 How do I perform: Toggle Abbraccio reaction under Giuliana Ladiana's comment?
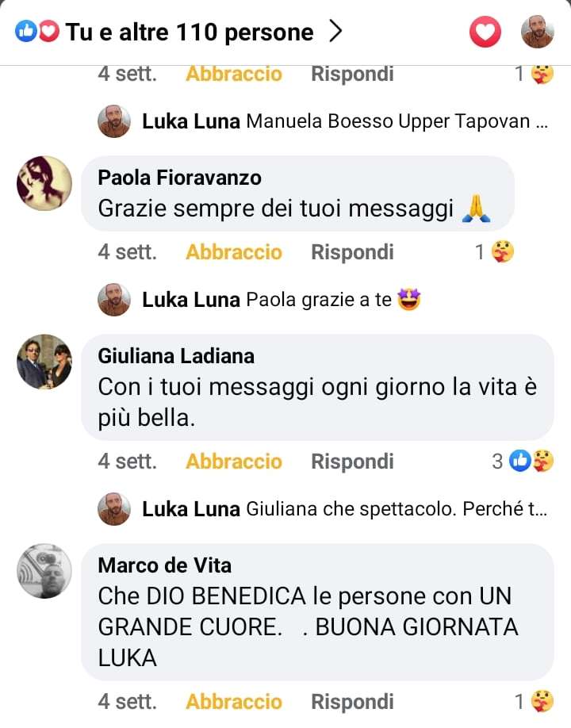[x=234, y=462]
